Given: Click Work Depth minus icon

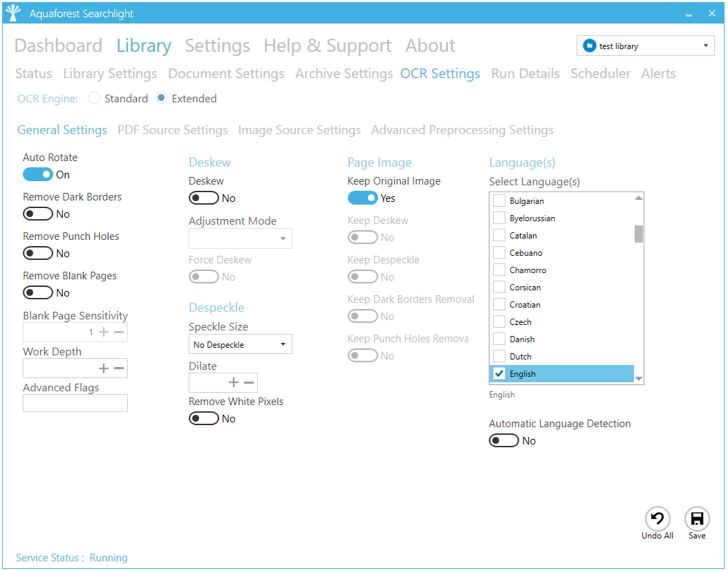Looking at the screenshot, I should point(119,368).
